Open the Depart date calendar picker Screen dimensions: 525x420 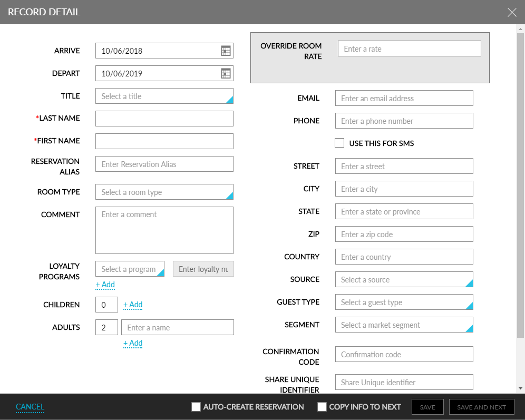[226, 73]
